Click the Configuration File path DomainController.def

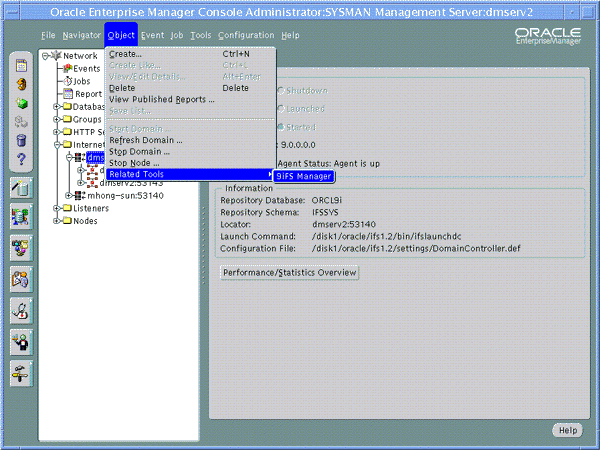(x=416, y=249)
